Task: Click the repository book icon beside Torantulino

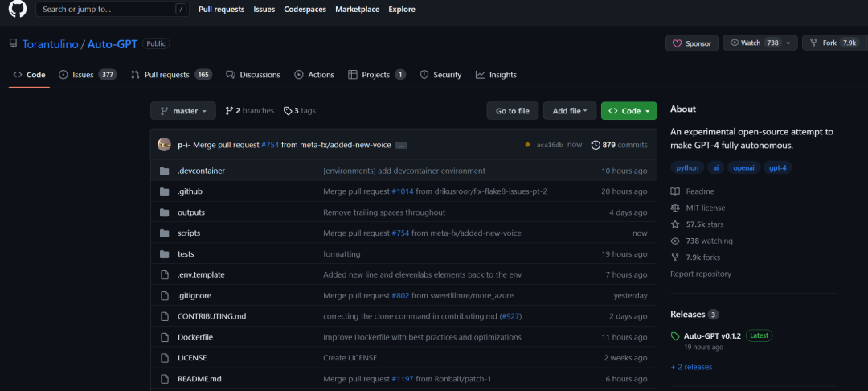Action: coord(14,43)
